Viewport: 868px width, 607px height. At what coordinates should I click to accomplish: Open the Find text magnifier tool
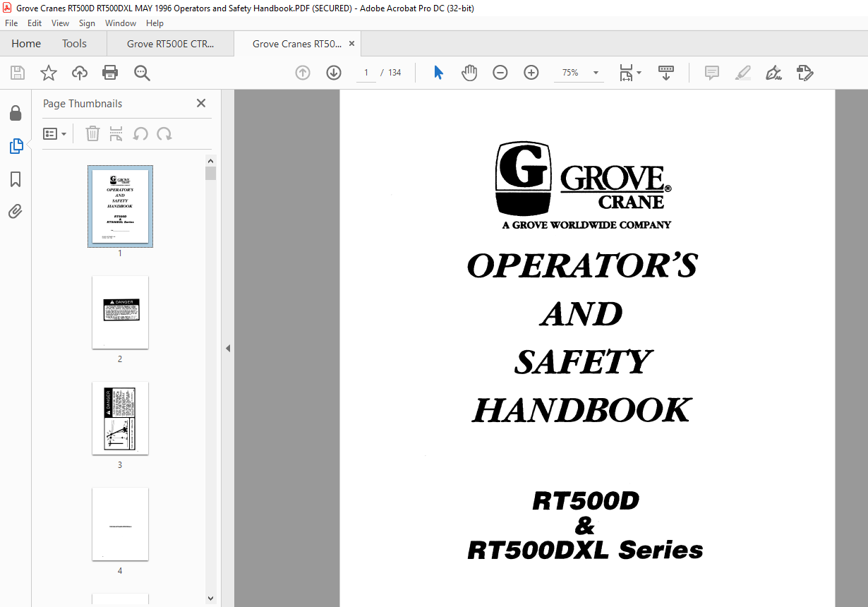point(142,73)
